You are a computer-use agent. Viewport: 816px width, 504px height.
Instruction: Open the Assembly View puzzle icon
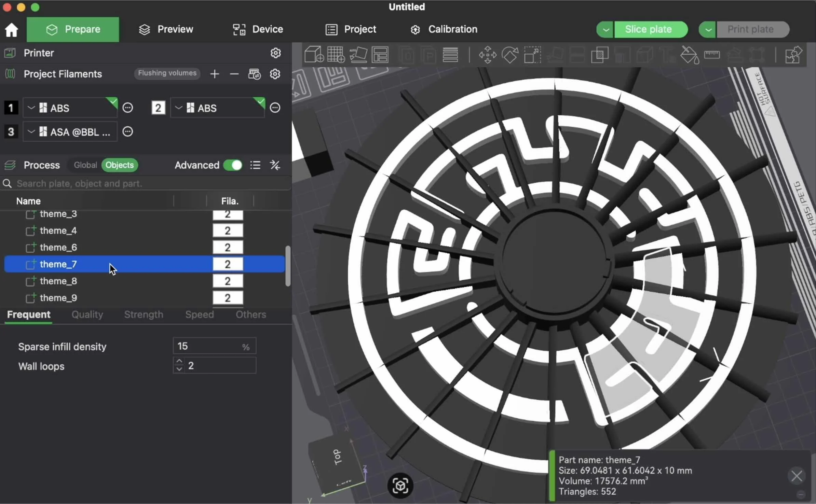click(x=793, y=55)
